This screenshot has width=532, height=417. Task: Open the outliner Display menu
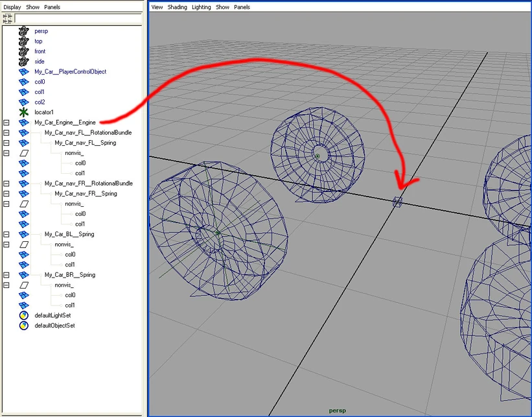[12, 7]
